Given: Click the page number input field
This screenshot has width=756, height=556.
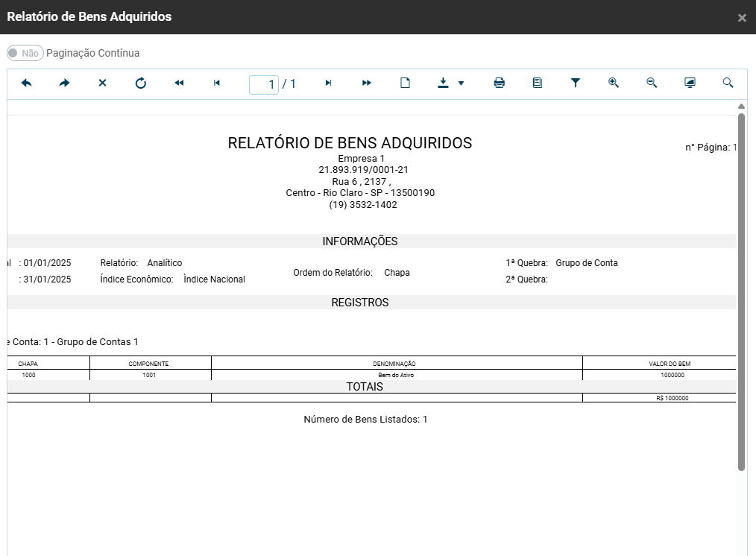Looking at the screenshot, I should coord(264,84).
